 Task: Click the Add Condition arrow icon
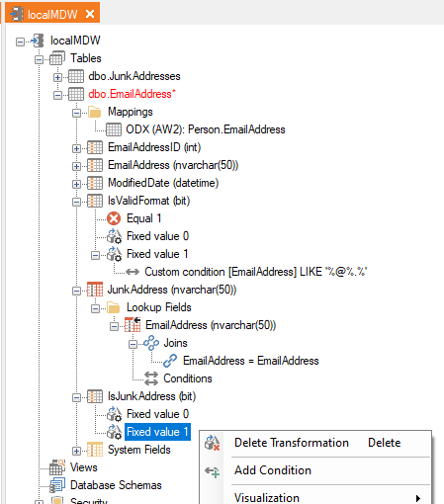pyautogui.click(x=213, y=471)
